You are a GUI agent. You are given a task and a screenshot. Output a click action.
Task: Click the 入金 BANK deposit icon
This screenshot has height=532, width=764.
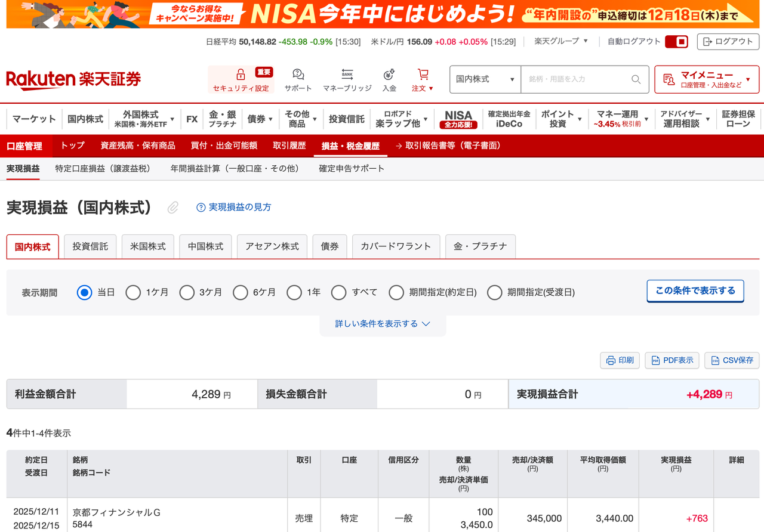click(389, 75)
